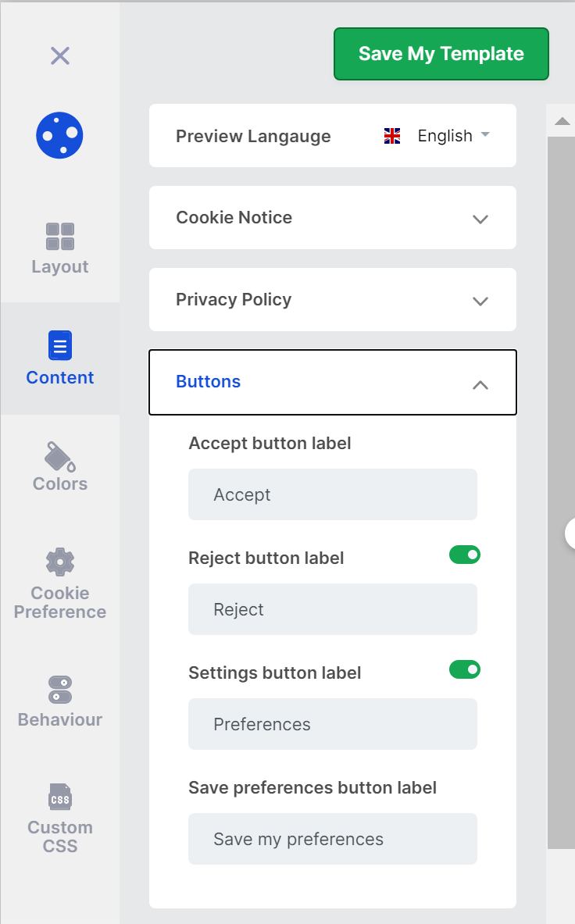Expand the Privacy Policy section
This screenshot has width=575, height=924.
480,301
